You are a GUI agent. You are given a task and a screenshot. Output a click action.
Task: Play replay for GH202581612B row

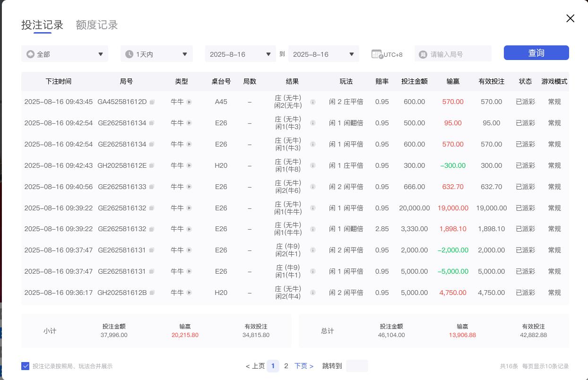189,293
